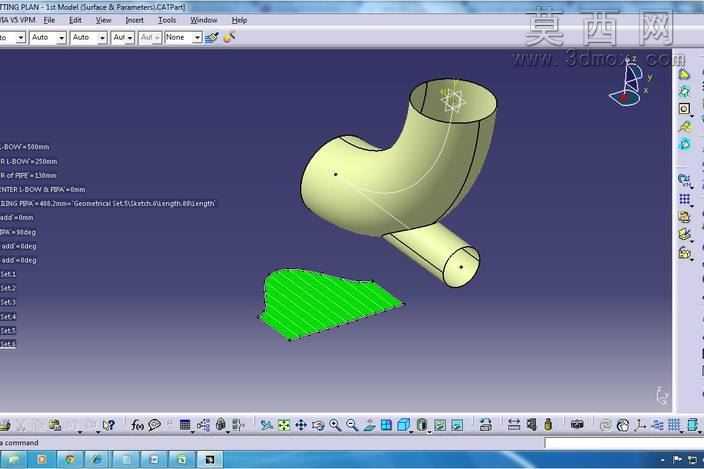Click the Update All icon
Viewport: 704px width, 469px height.
point(605,425)
